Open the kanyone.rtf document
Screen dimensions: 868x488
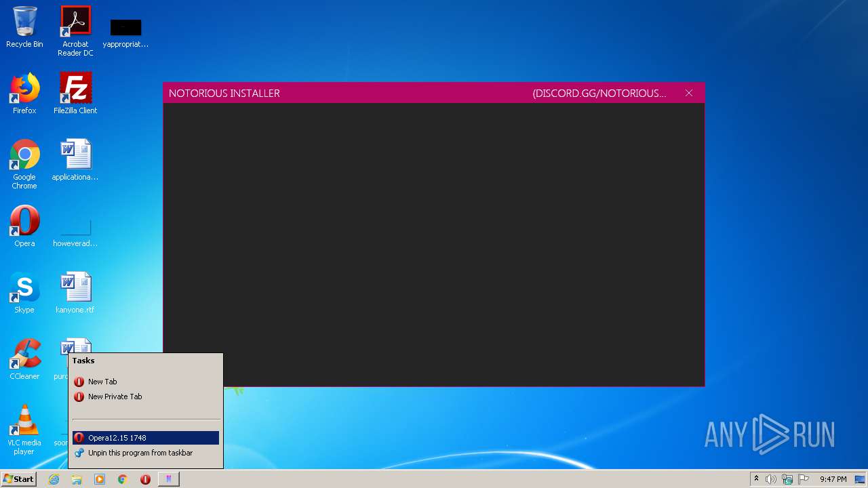75,293
